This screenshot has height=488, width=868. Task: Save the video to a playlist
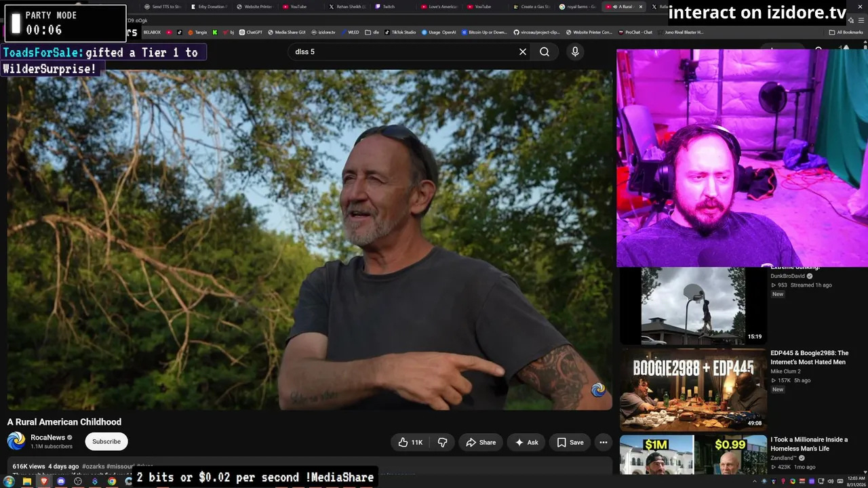570,443
